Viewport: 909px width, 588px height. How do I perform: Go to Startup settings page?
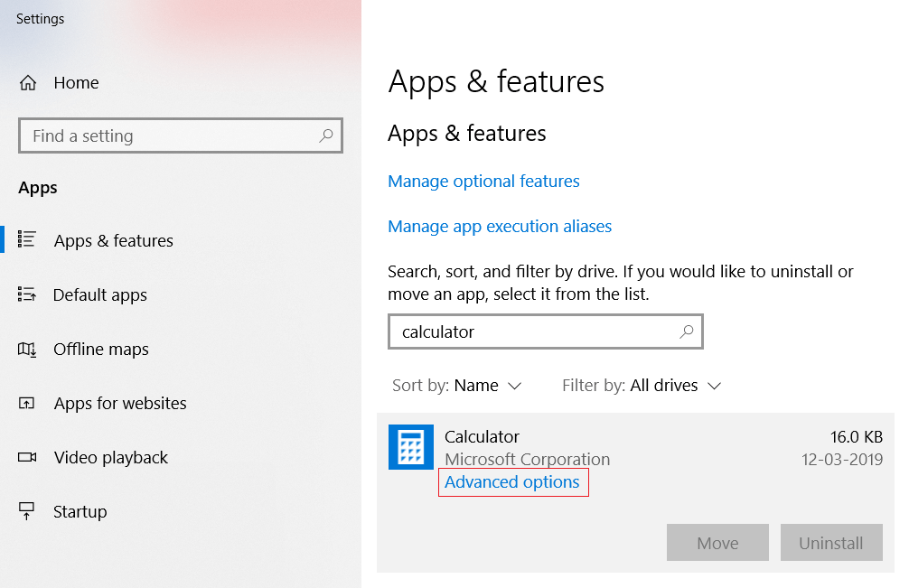click(x=80, y=511)
